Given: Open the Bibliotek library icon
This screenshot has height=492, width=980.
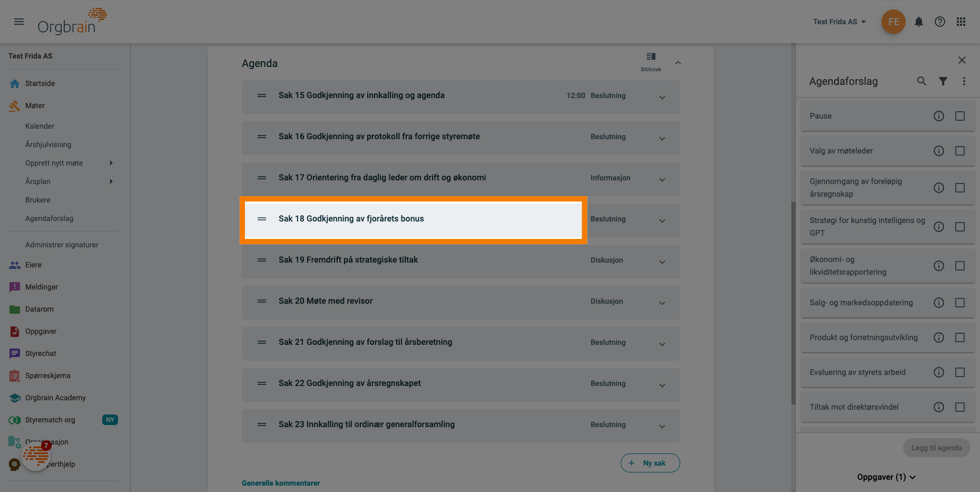Looking at the screenshot, I should coord(651,62).
